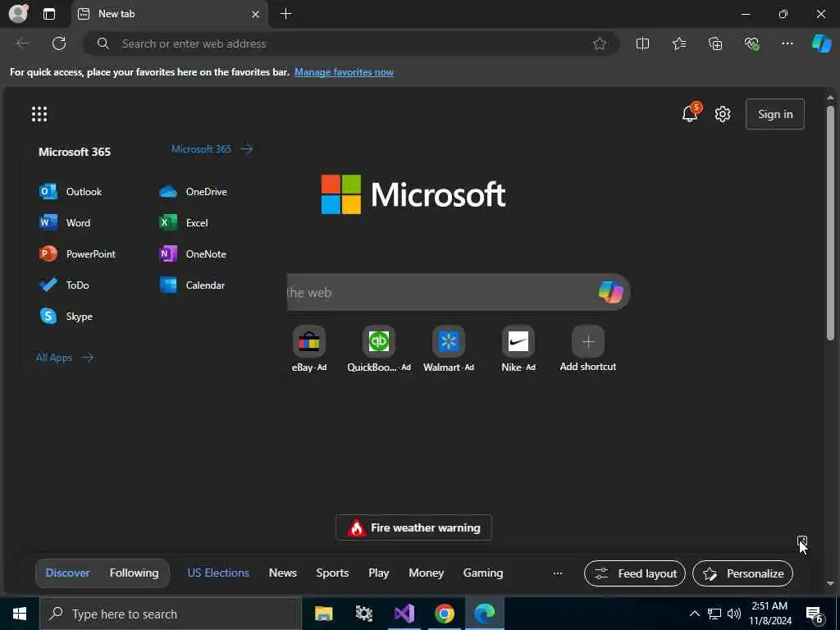Open Edge profile avatar
This screenshot has height=630, width=840.
(18, 14)
